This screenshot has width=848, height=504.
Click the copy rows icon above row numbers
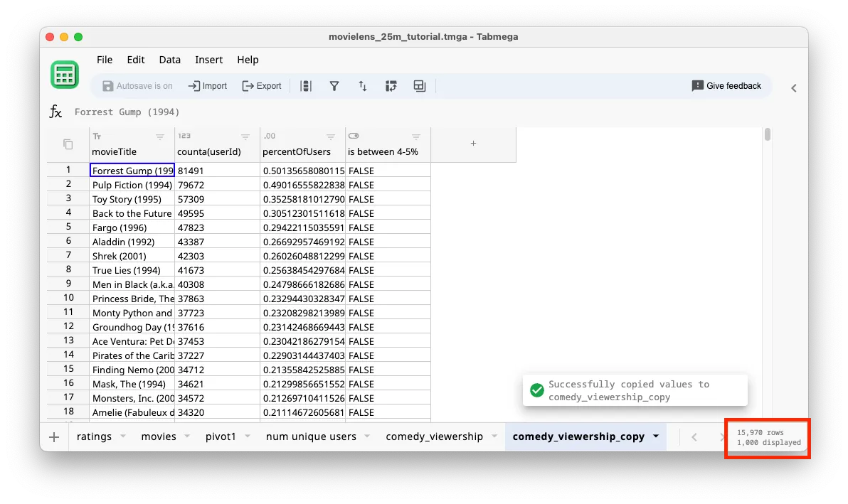point(68,144)
